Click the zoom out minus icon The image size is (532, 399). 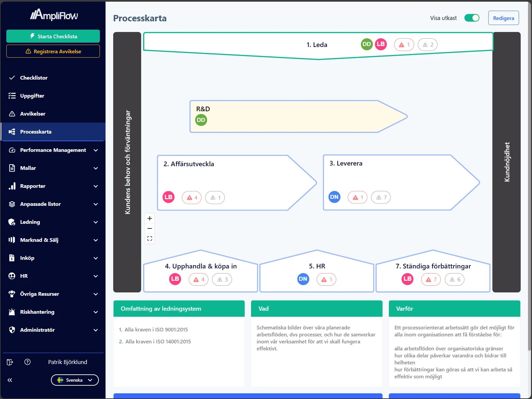[x=150, y=228]
